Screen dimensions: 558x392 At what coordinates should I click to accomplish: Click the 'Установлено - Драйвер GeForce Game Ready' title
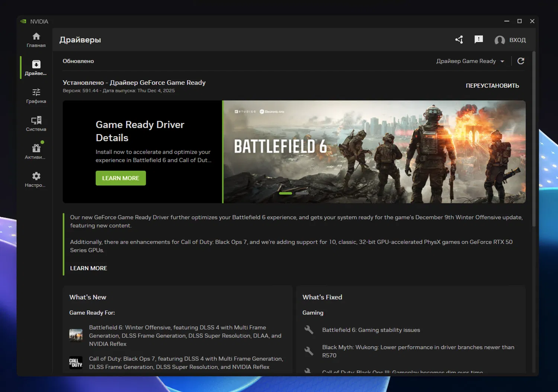(134, 83)
